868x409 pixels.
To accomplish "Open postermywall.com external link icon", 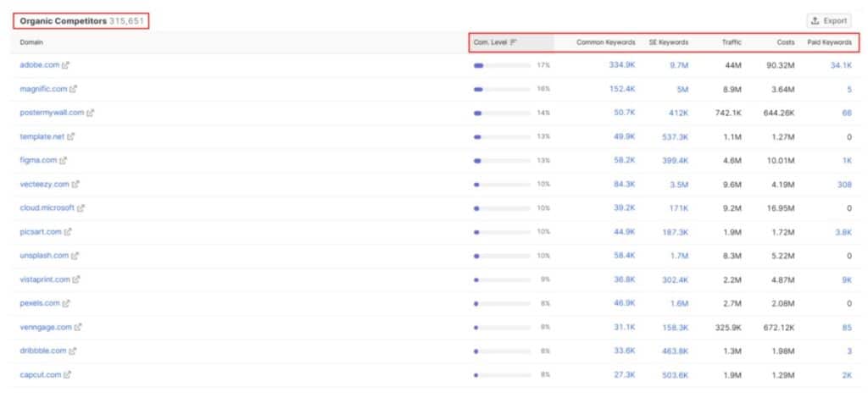I will coord(90,113).
